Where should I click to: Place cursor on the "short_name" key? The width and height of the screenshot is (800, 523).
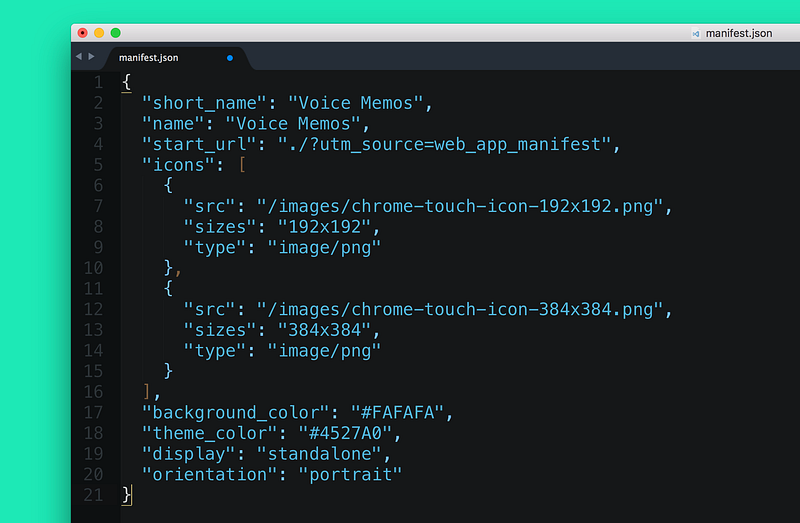click(x=204, y=103)
